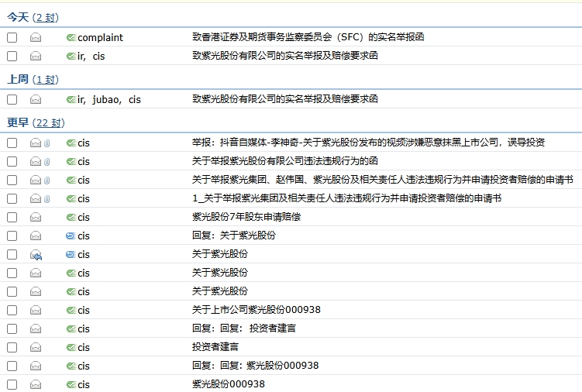
Task: Click green status icon in 回复：回复：投资者建言 row
Action: [x=71, y=328]
